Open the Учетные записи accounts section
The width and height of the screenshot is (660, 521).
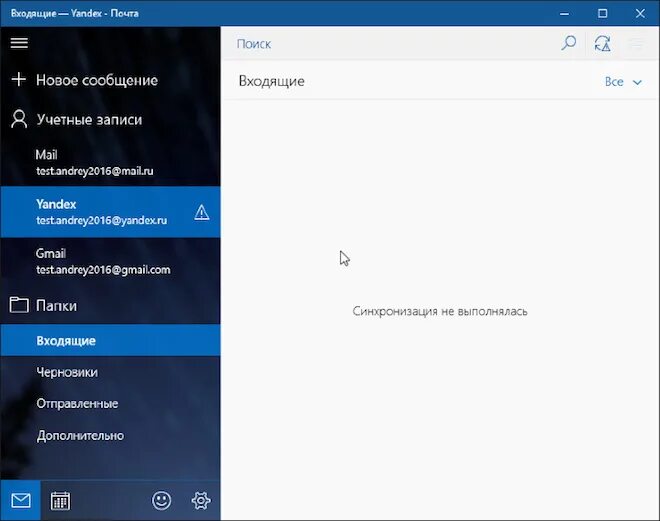(110, 120)
